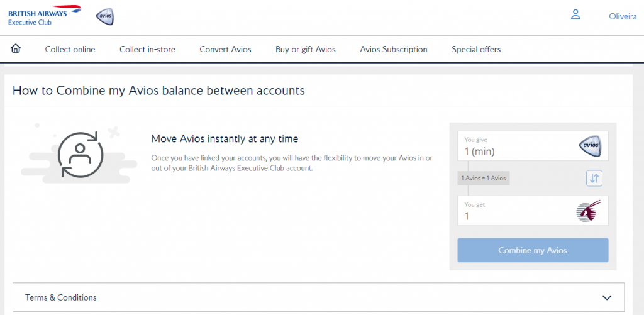The height and width of the screenshot is (315, 644).
Task: Go to the home icon
Action: pos(16,49)
